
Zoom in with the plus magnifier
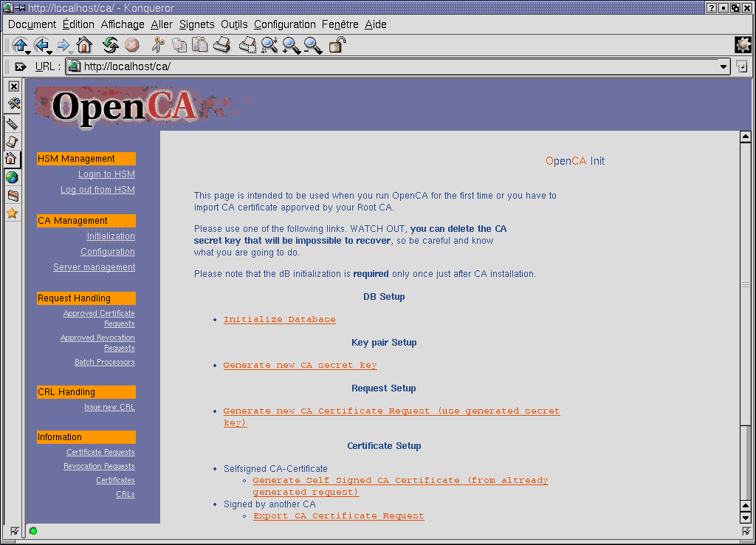[x=291, y=45]
